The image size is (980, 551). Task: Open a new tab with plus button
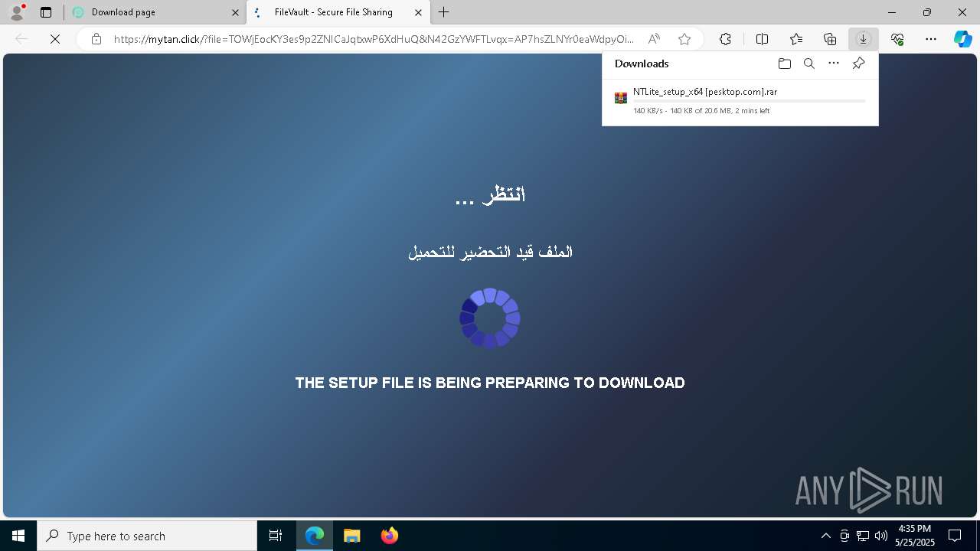[x=444, y=12]
